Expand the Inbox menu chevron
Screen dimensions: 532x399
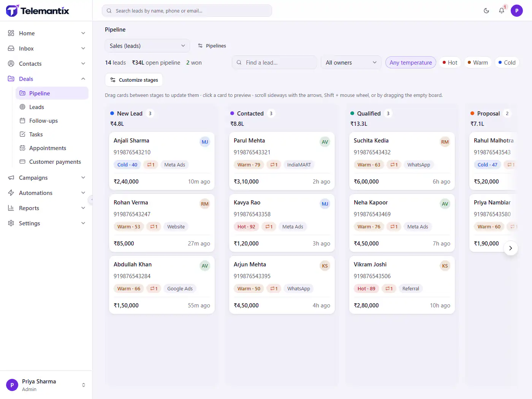click(x=83, y=48)
